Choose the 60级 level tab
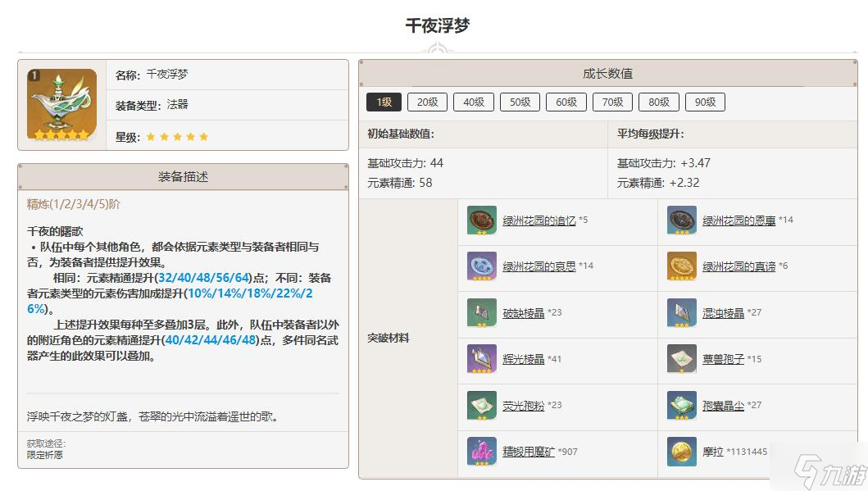Image resolution: width=868 pixels, height=491 pixels. pyautogui.click(x=566, y=102)
